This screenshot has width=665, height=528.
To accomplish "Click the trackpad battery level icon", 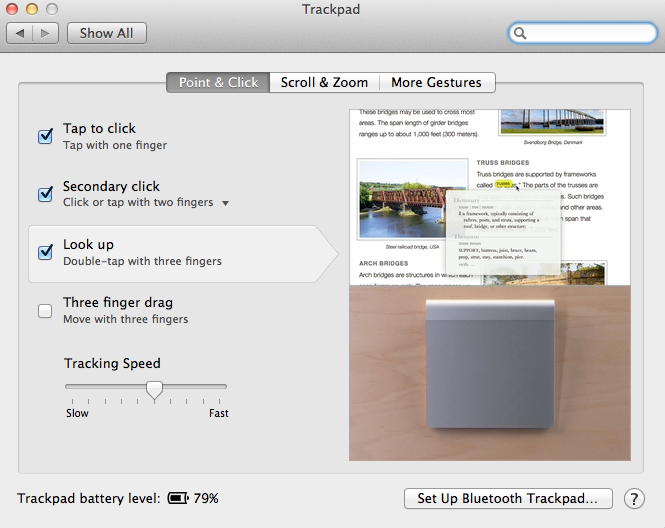I will click(178, 498).
